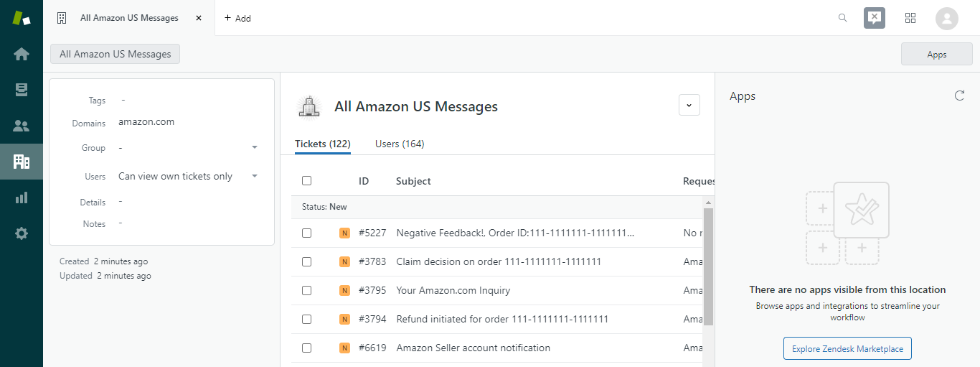Open ticket Refund initiated for order
Viewport: 980px width, 367px height.
click(502, 319)
